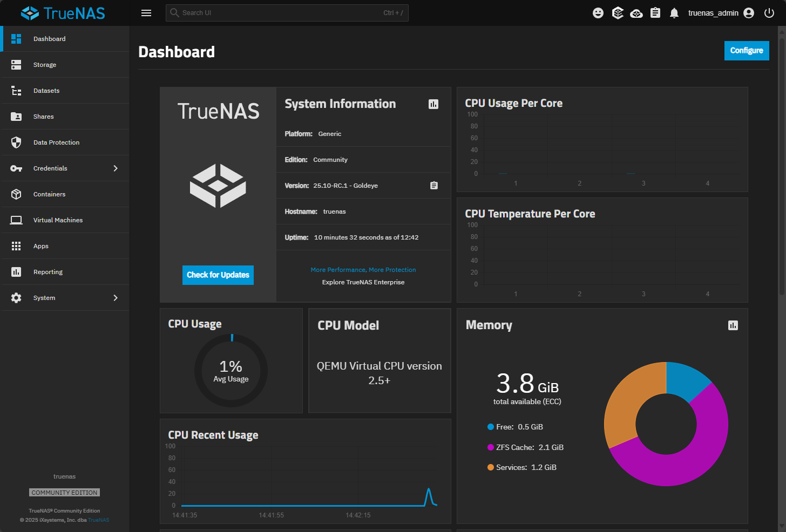Click the QEMU Virtual CPU version text
This screenshot has width=786, height=532.
pyautogui.click(x=380, y=373)
